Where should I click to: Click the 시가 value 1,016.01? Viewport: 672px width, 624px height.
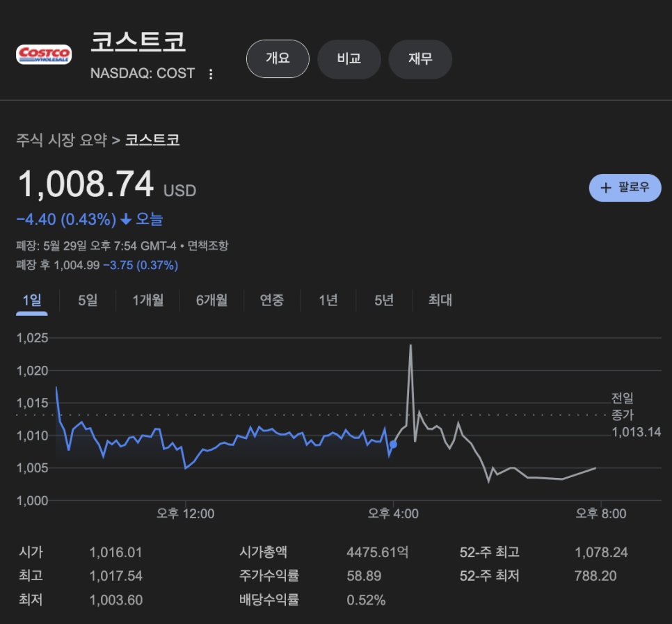point(115,552)
